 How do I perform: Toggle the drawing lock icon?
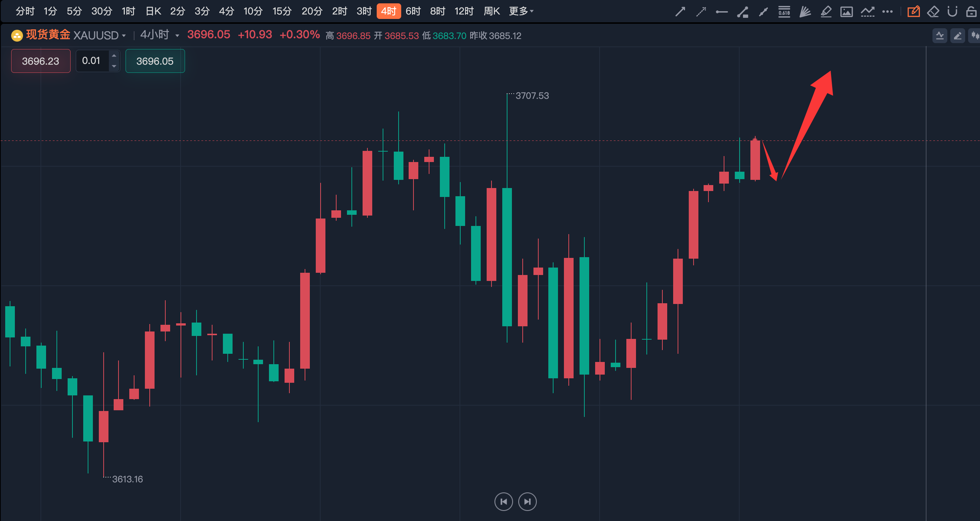(x=971, y=12)
